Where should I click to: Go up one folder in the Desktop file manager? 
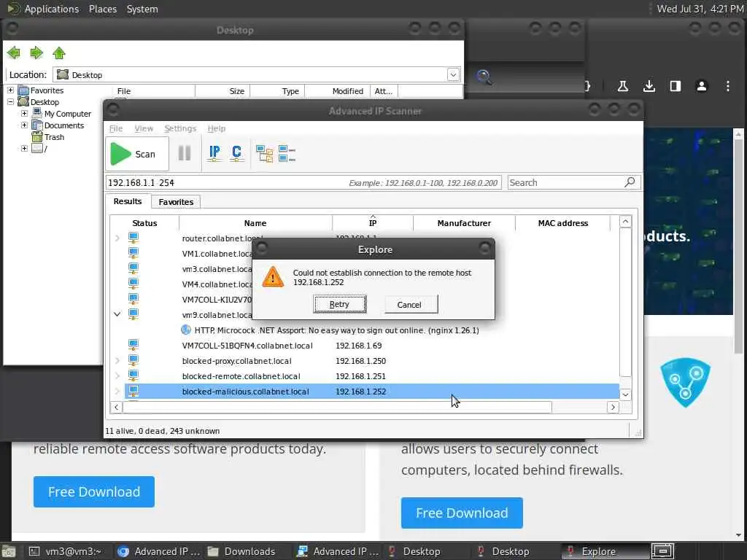(59, 52)
